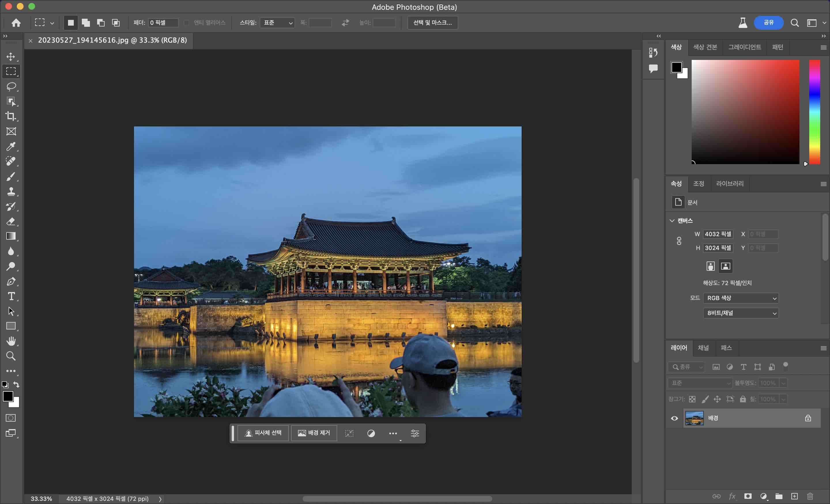The height and width of the screenshot is (504, 830).
Task: Click the 피사체 선택 button
Action: coord(263,433)
